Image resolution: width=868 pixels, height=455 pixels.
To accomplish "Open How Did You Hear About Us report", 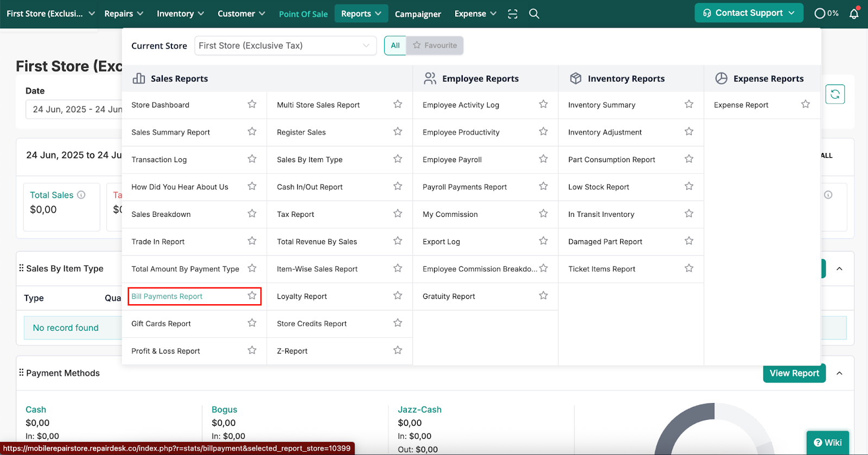I will coord(180,187).
